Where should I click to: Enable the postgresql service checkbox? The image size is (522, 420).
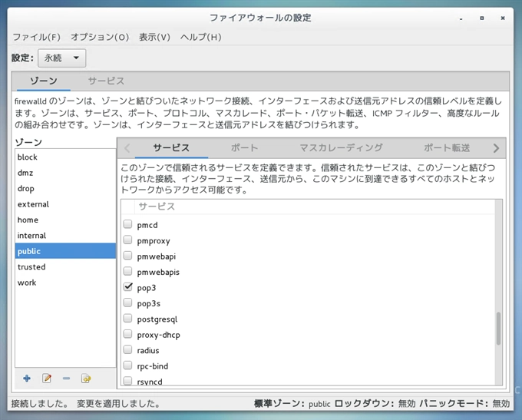click(x=128, y=318)
